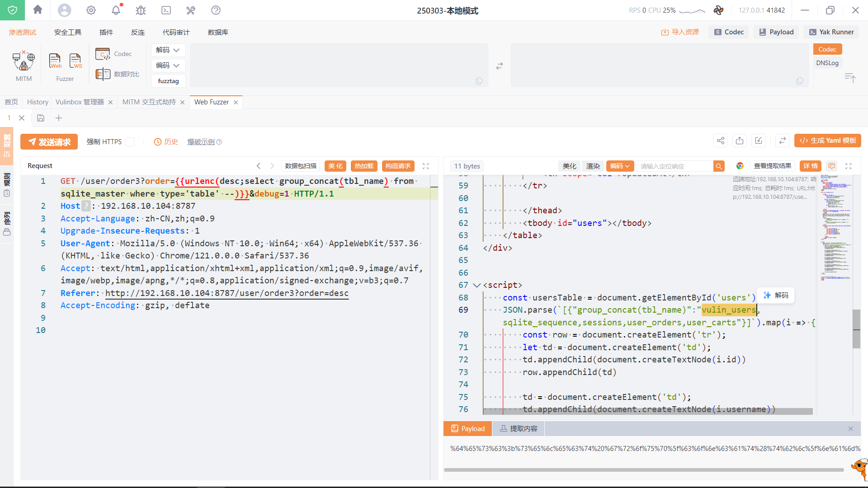Open the MITM tool icon
868x488 pixels.
click(24, 61)
